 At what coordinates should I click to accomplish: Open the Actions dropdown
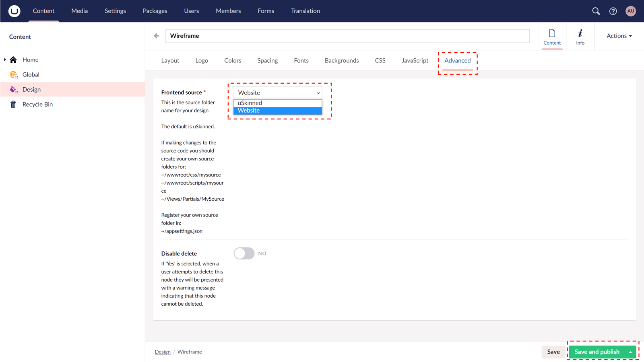point(618,36)
